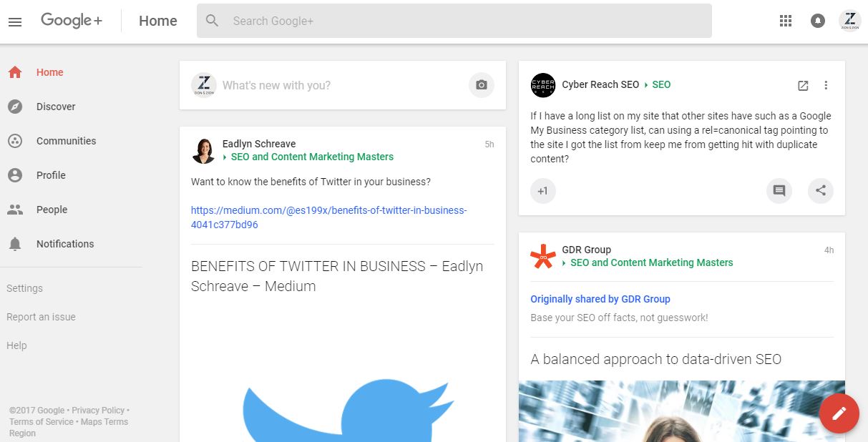The width and height of the screenshot is (868, 442).
Task: Attach a photo with the camera icon
Action: [x=481, y=85]
